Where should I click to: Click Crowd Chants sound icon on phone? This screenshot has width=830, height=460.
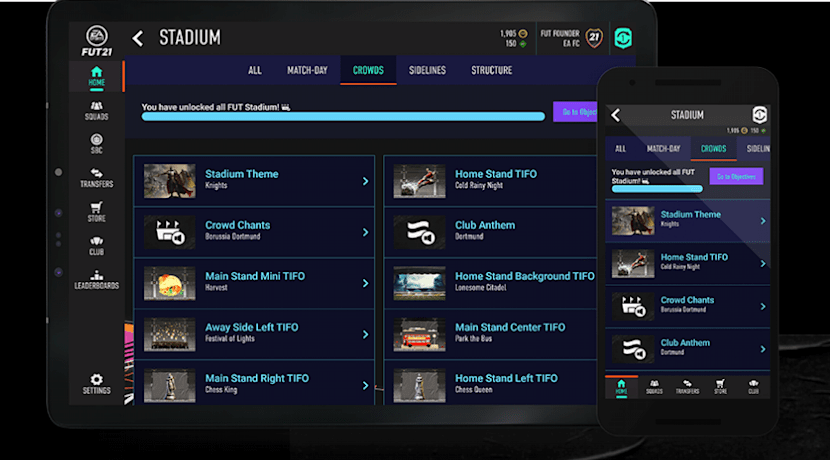click(633, 306)
